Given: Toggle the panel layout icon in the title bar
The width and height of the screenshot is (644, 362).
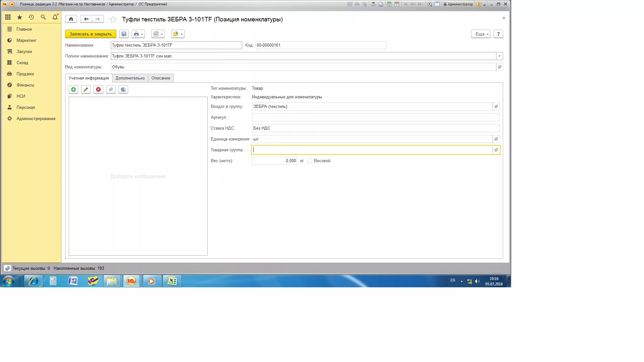Looking at the screenshot, I should tap(437, 4).
